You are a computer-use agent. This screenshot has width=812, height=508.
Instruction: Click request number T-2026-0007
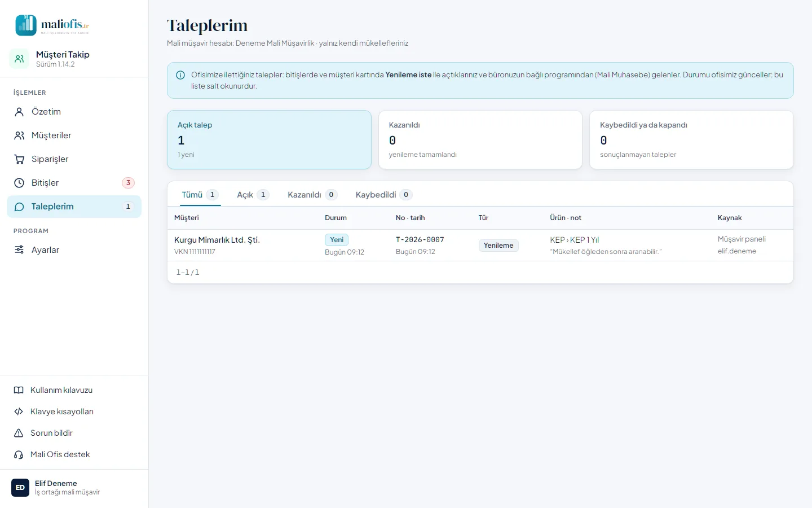(420, 240)
